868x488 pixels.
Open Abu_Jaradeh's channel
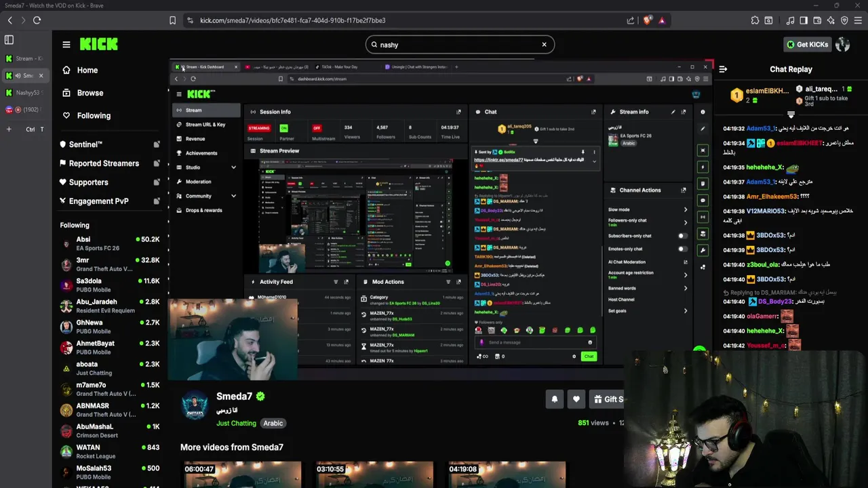point(110,306)
